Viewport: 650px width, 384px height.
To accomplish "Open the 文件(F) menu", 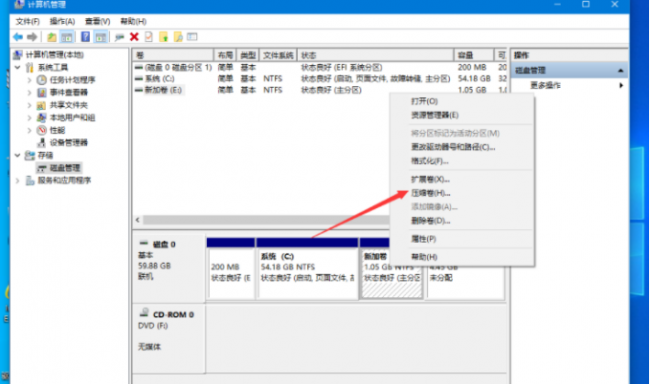I will pos(27,21).
